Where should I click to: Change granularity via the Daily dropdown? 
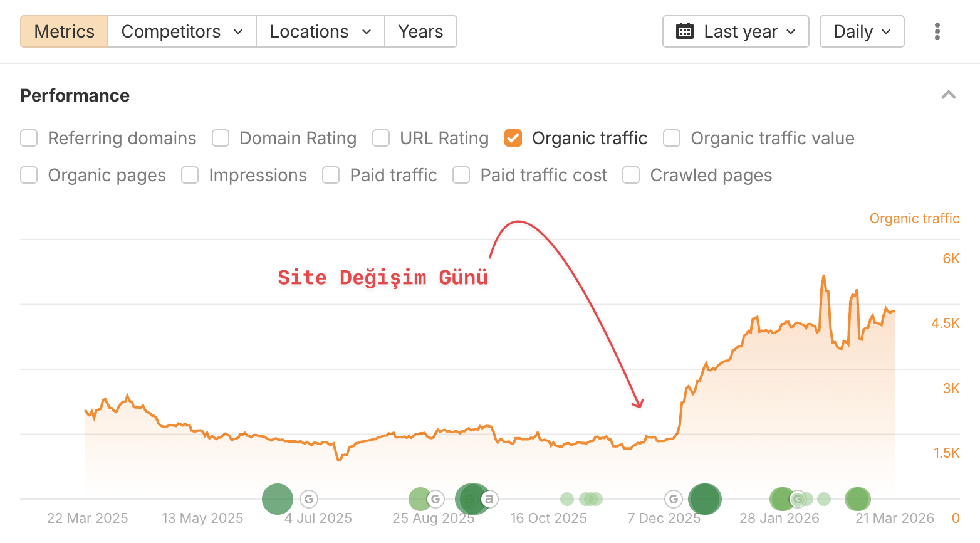(x=862, y=31)
